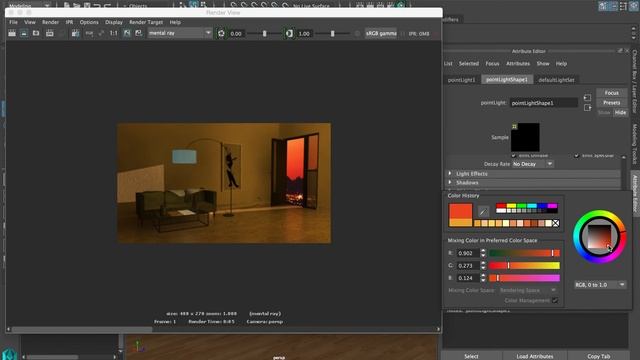Click the Hide button
The height and width of the screenshot is (360, 640).
click(x=620, y=112)
